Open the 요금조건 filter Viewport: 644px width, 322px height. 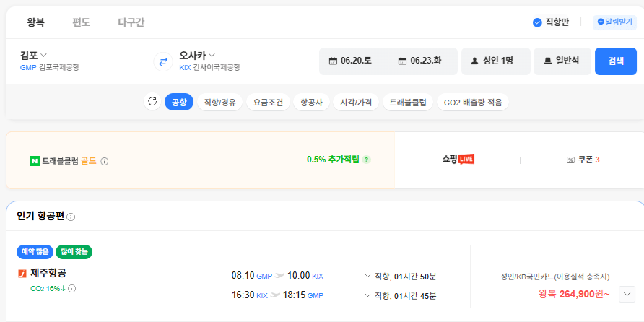tap(268, 102)
